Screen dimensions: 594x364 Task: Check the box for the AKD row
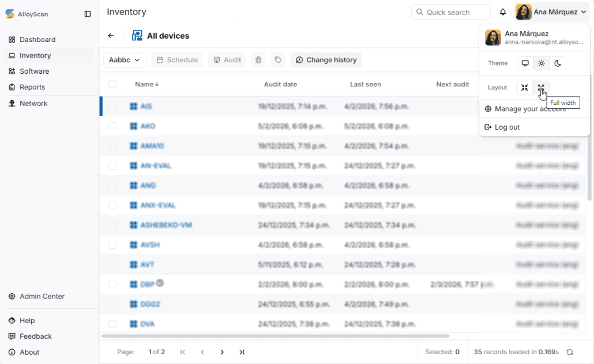[112, 126]
